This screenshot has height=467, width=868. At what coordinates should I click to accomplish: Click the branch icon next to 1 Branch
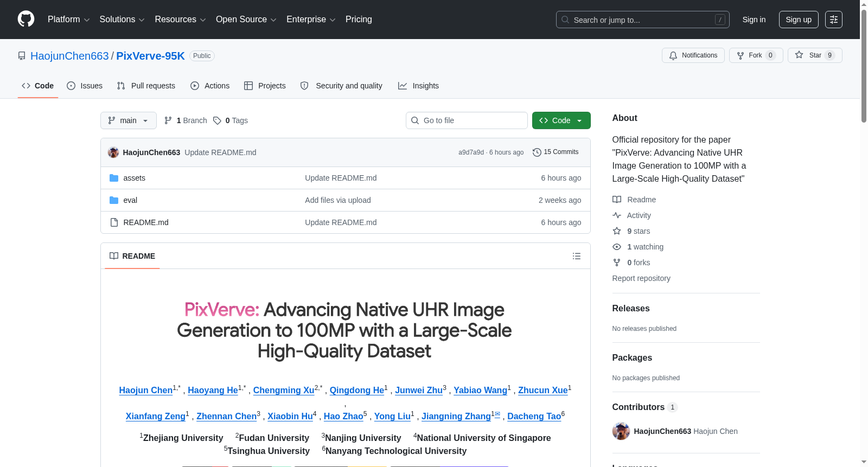coord(168,120)
